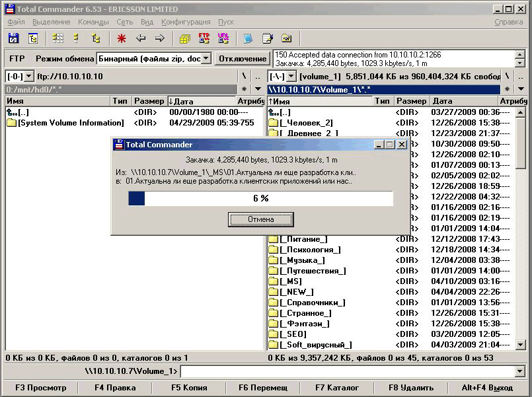Open right panel directory history arrow
The height and width of the screenshot is (397, 532).
tap(521, 89)
